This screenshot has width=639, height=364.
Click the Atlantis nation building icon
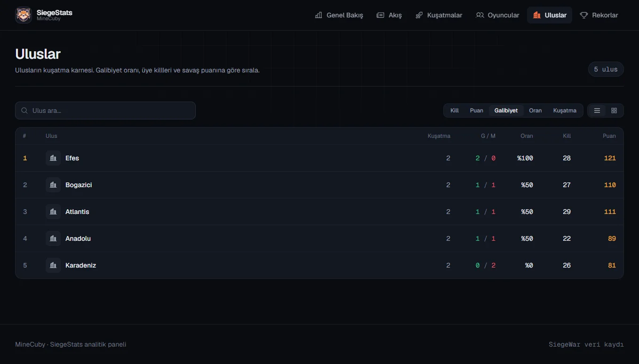coord(53,212)
